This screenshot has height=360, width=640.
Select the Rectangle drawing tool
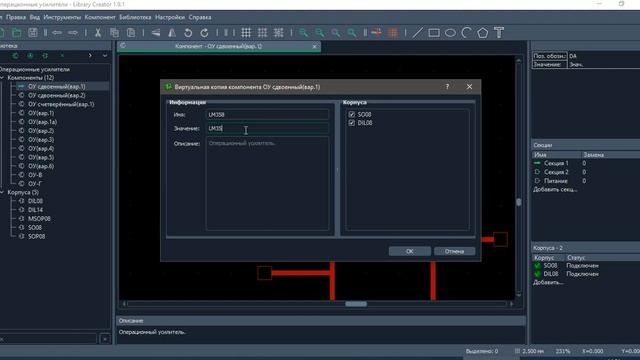tap(434, 33)
